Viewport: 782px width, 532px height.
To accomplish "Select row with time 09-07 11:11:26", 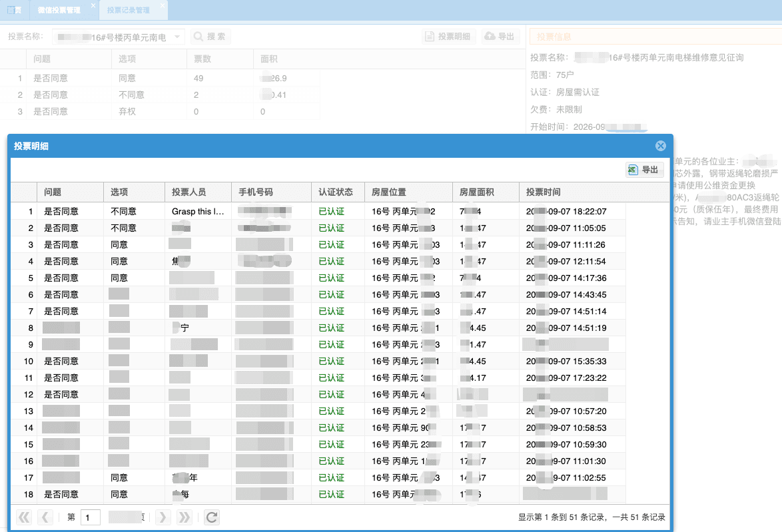I will pyautogui.click(x=318, y=245).
